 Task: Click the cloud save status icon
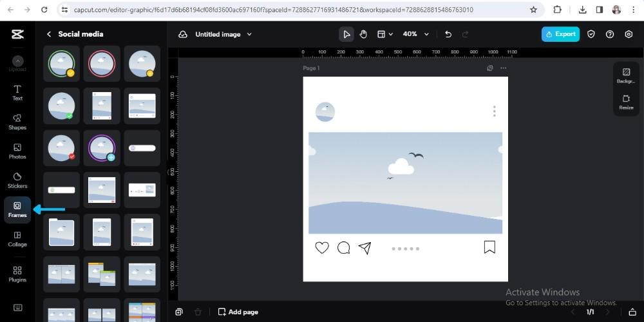pyautogui.click(x=183, y=35)
